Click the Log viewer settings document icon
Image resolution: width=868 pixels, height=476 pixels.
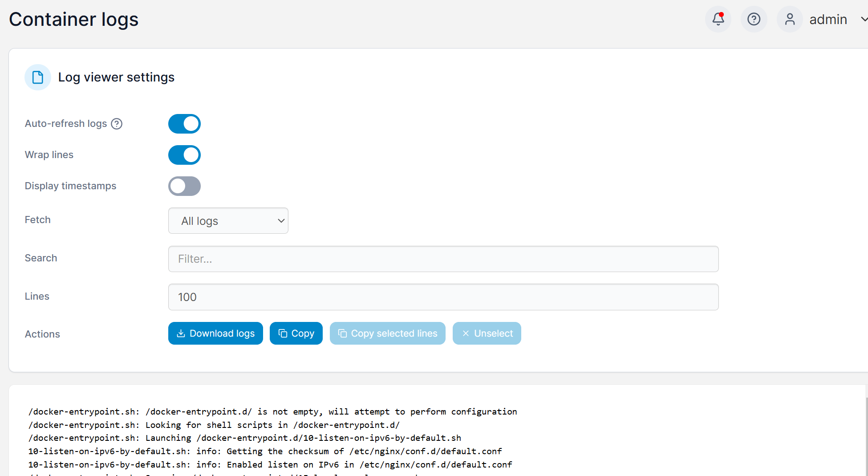(38, 77)
